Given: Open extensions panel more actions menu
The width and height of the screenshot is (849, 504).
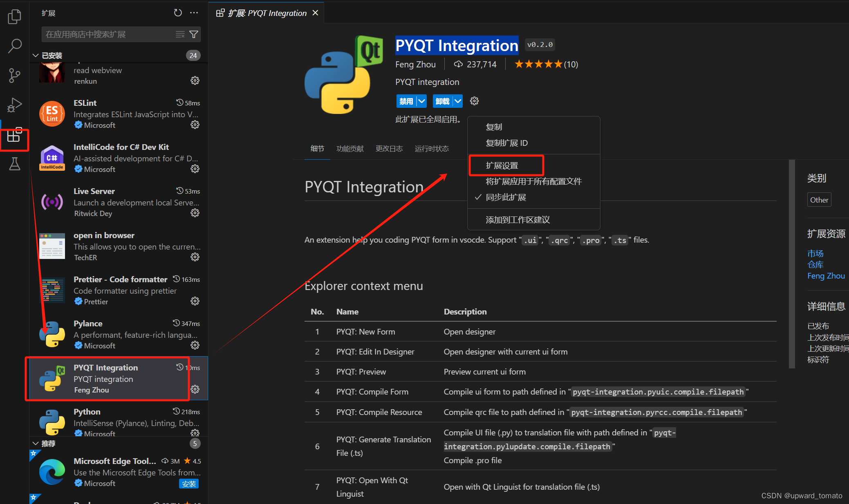Looking at the screenshot, I should point(194,13).
